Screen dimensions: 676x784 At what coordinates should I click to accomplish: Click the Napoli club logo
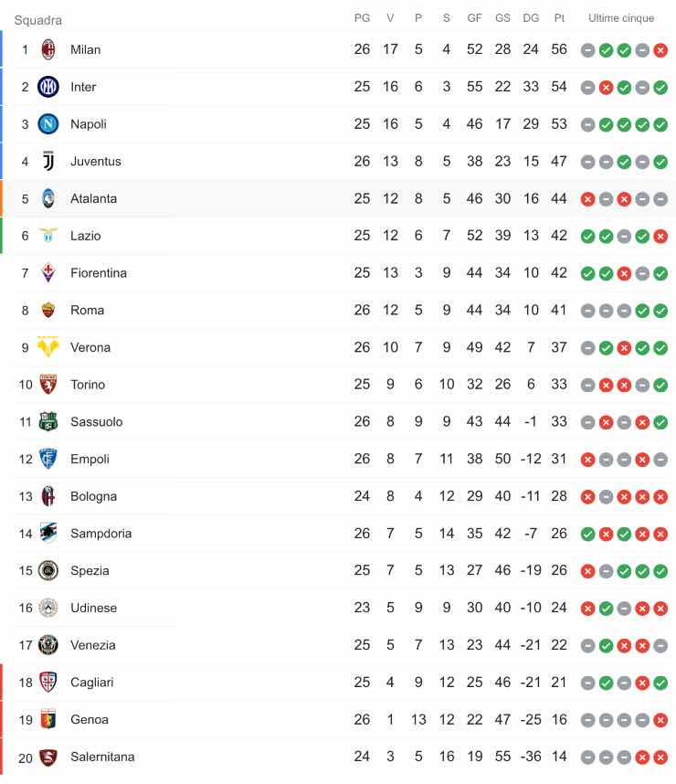point(48,124)
